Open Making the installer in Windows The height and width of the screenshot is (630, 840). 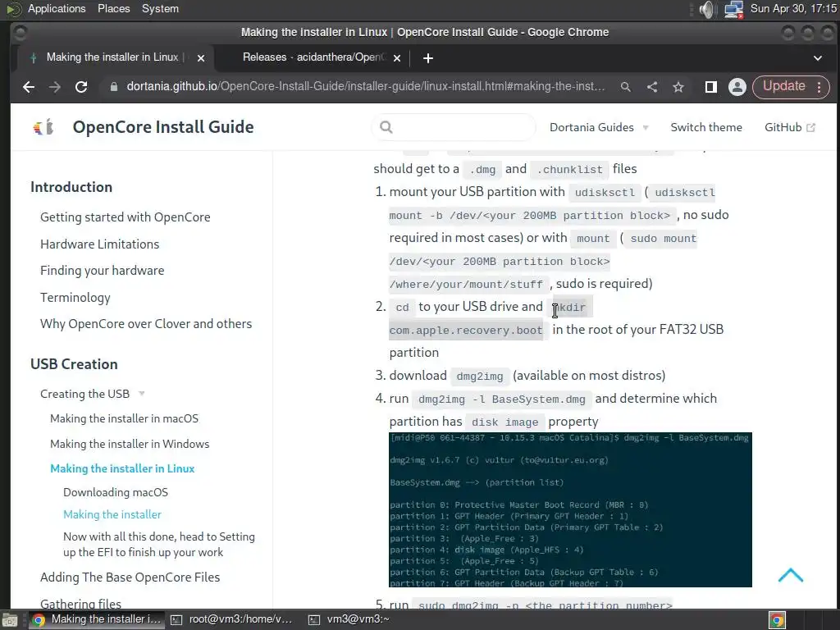(x=130, y=444)
